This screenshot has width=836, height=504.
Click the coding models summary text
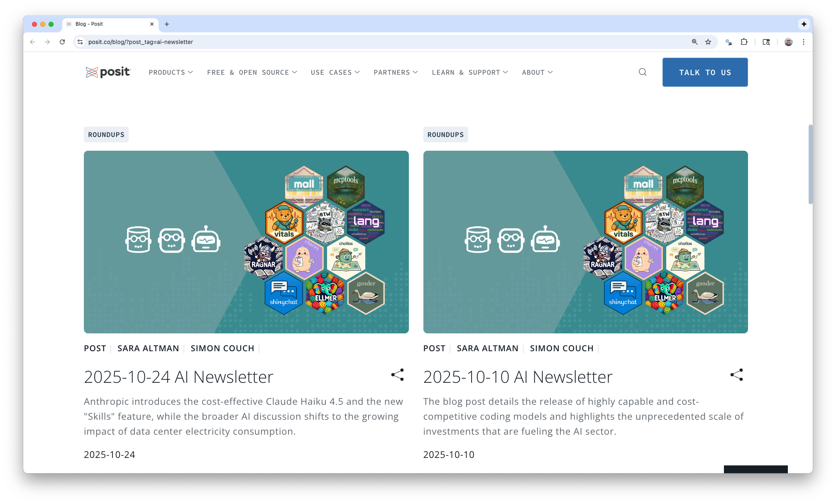pyautogui.click(x=584, y=416)
